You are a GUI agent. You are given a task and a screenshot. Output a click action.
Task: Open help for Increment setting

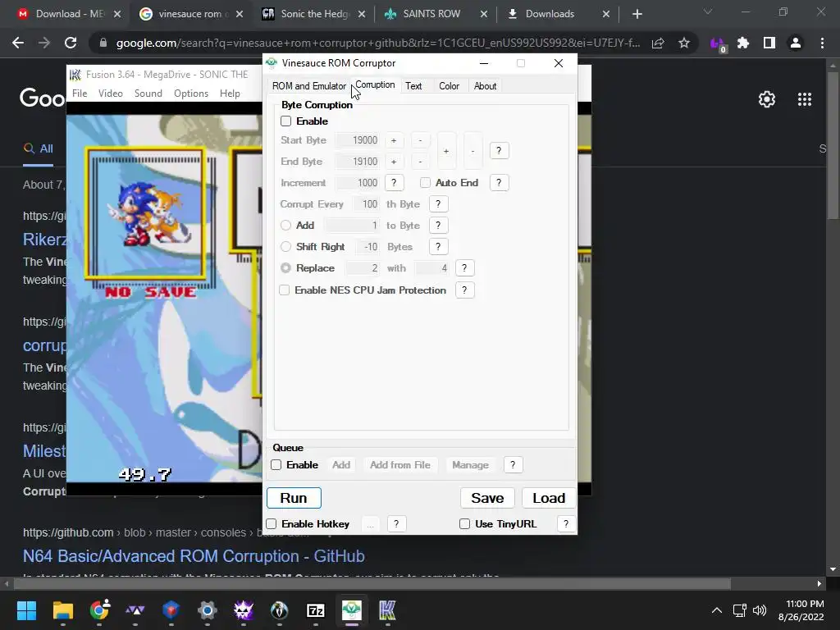tap(394, 183)
